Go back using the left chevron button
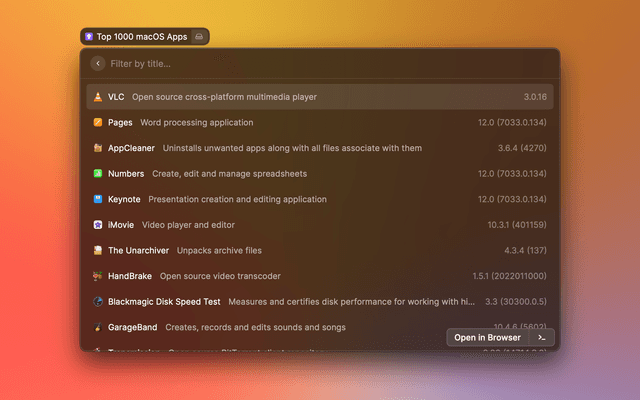Screen dimensions: 640x400 pos(98,64)
